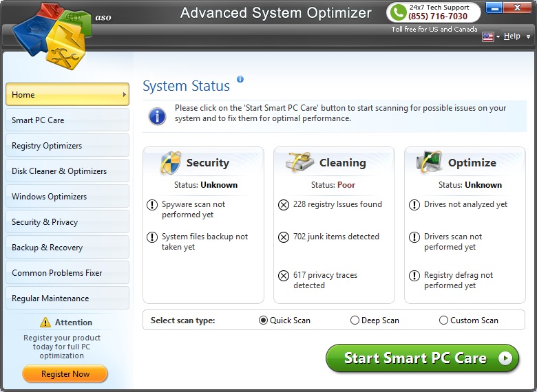Expand the dropdown arrow next to Help
537x392 pixels.
click(529, 36)
